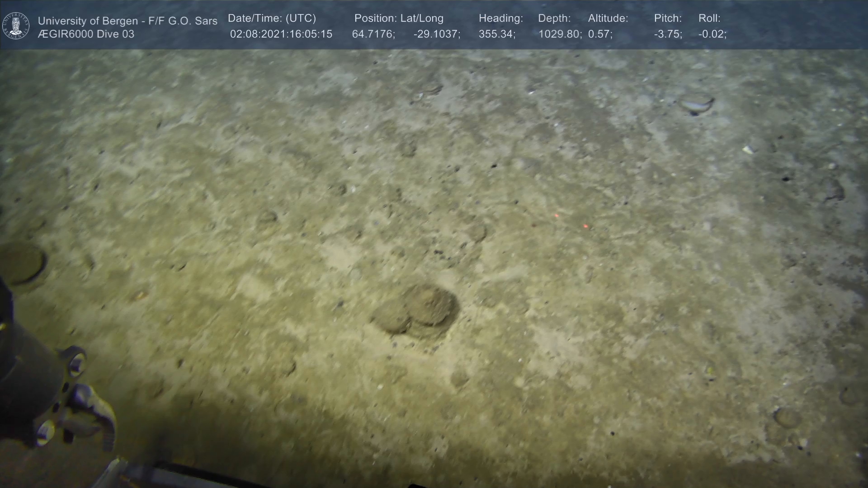Click the pitch value -3.75

668,34
